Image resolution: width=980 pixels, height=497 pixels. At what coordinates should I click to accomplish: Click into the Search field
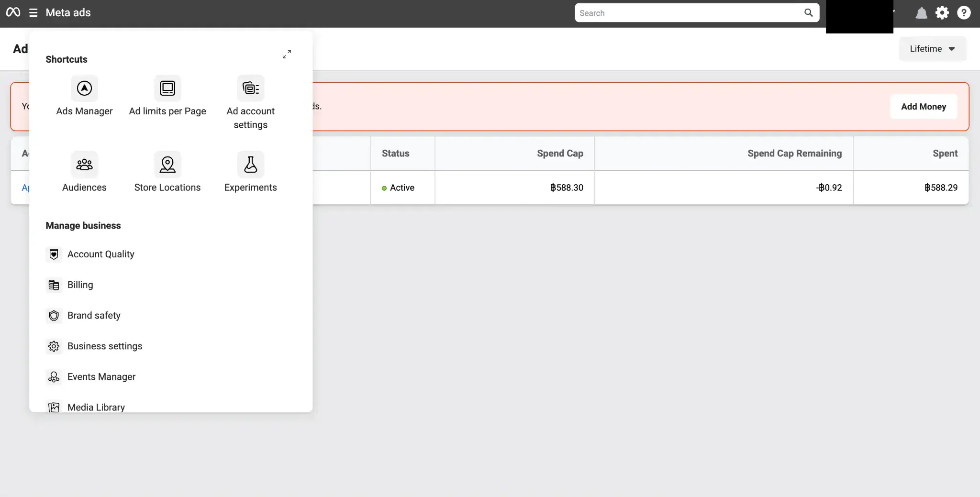click(x=689, y=13)
